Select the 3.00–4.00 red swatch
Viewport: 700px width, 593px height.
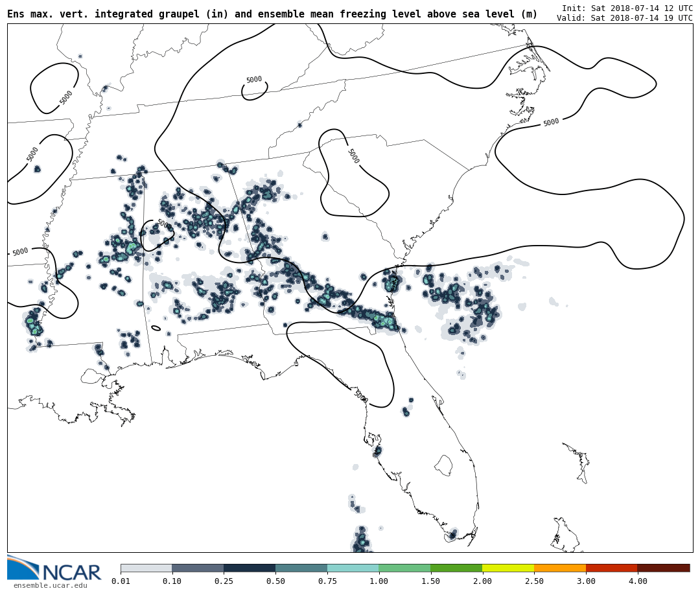pyautogui.click(x=612, y=568)
